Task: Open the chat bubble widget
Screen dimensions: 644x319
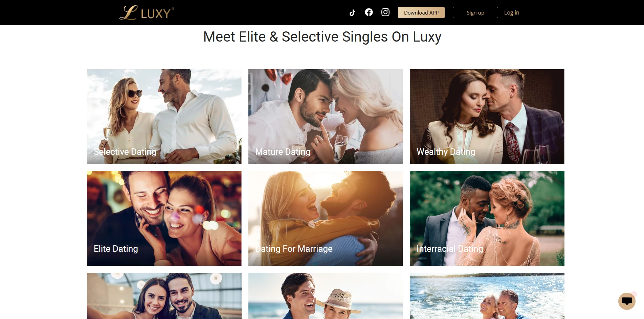Action: tap(627, 301)
